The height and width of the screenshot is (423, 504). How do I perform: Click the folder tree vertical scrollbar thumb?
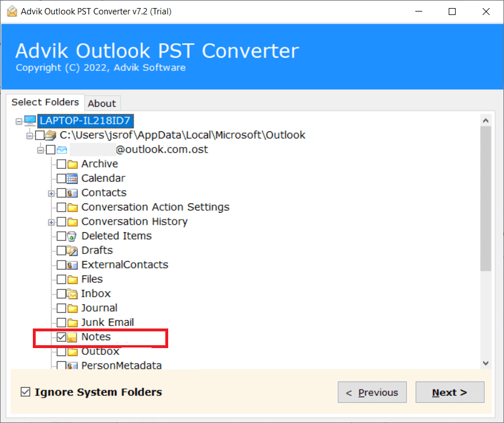(486, 199)
